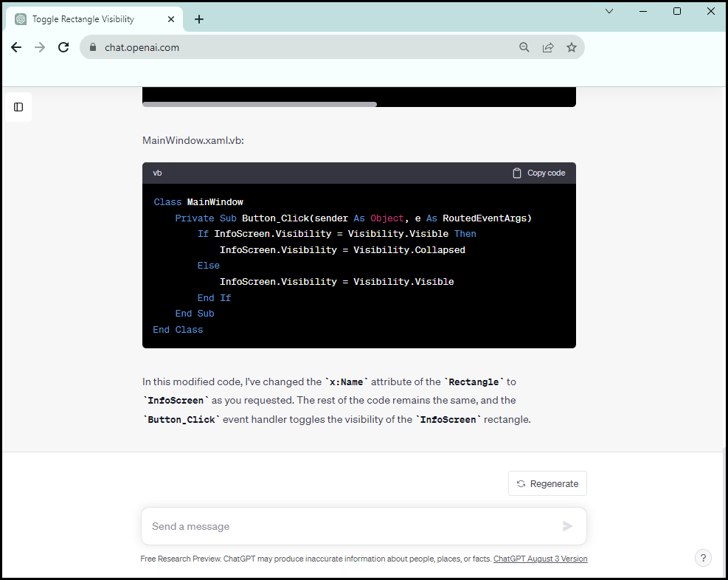728x580 pixels.
Task: Send the message with the arrow icon
Action: (567, 526)
